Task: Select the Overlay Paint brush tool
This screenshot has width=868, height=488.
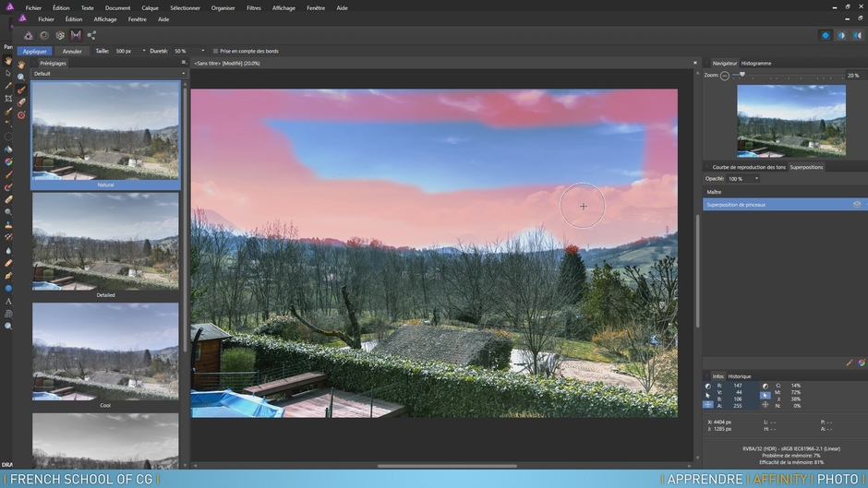Action: click(x=21, y=89)
